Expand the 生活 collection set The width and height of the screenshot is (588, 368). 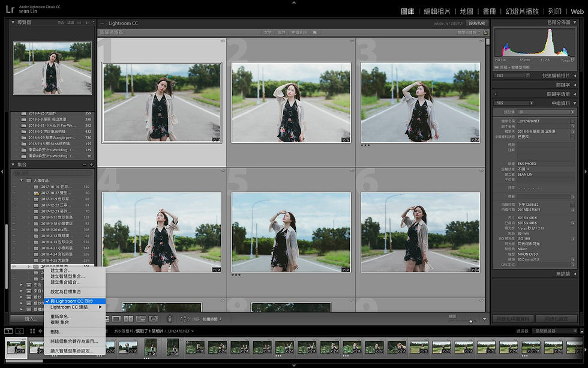click(22, 285)
